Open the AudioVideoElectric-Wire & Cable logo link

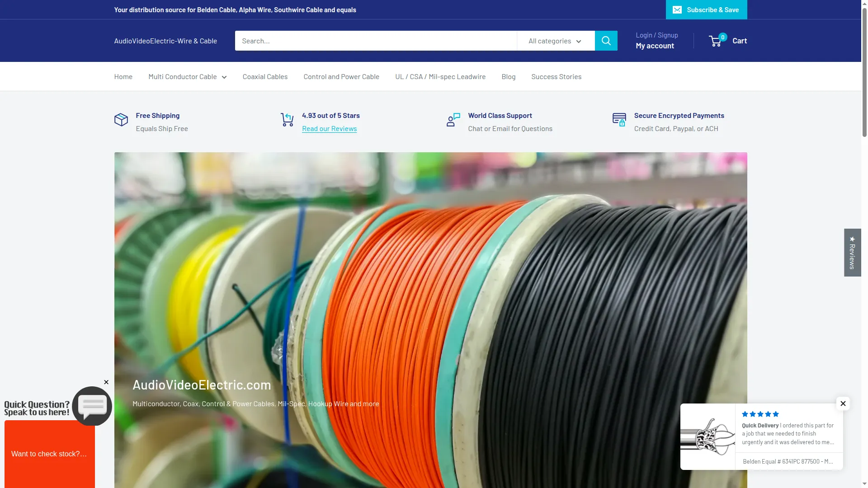pos(165,41)
